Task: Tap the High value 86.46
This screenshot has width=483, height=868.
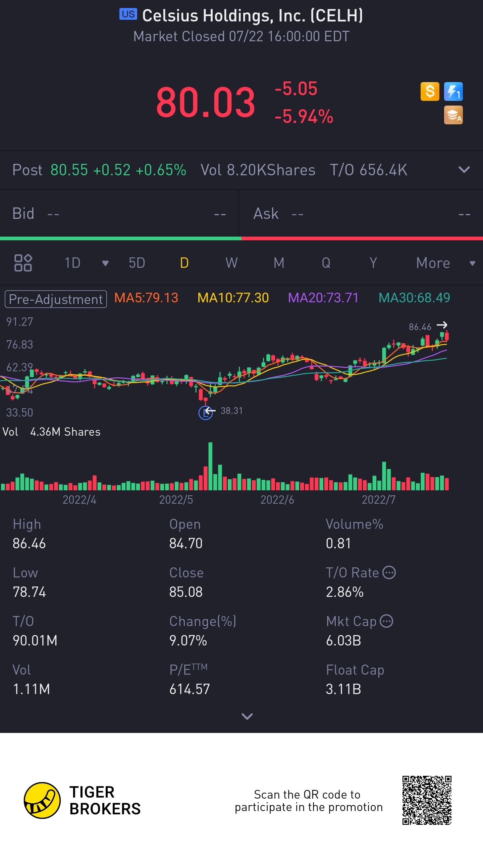Action: point(29,544)
